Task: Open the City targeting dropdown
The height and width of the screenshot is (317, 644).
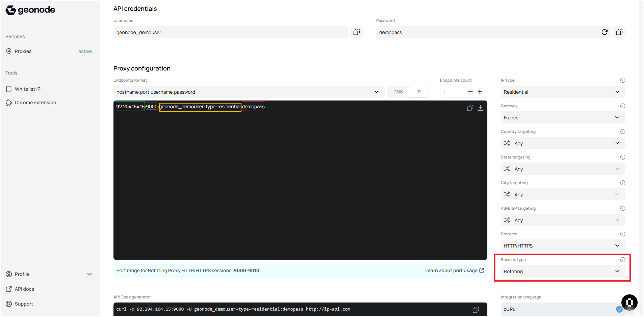Action: 563,194
